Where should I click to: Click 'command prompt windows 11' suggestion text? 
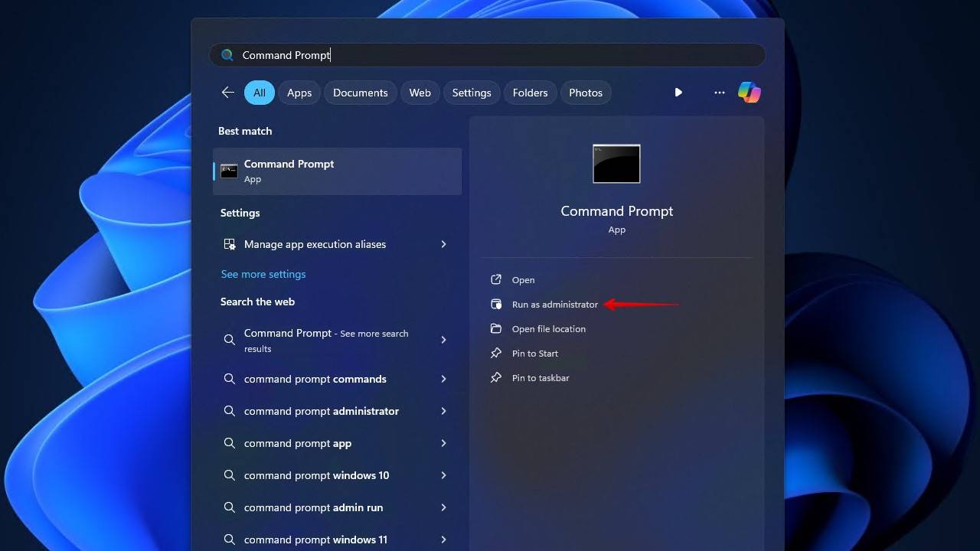click(315, 540)
